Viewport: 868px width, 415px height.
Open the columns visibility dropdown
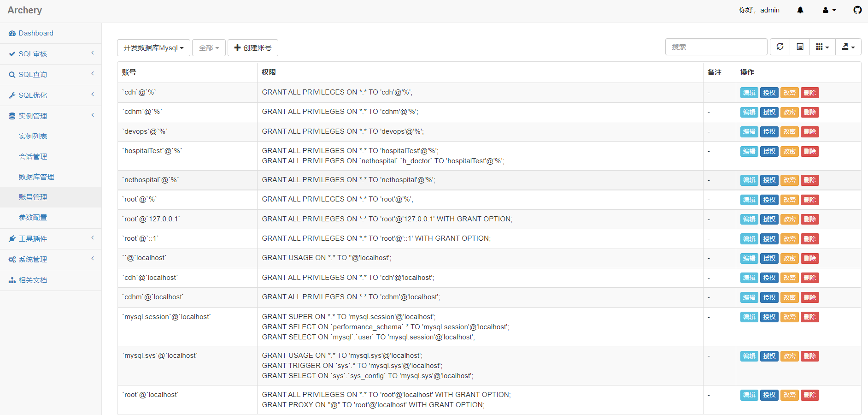822,47
